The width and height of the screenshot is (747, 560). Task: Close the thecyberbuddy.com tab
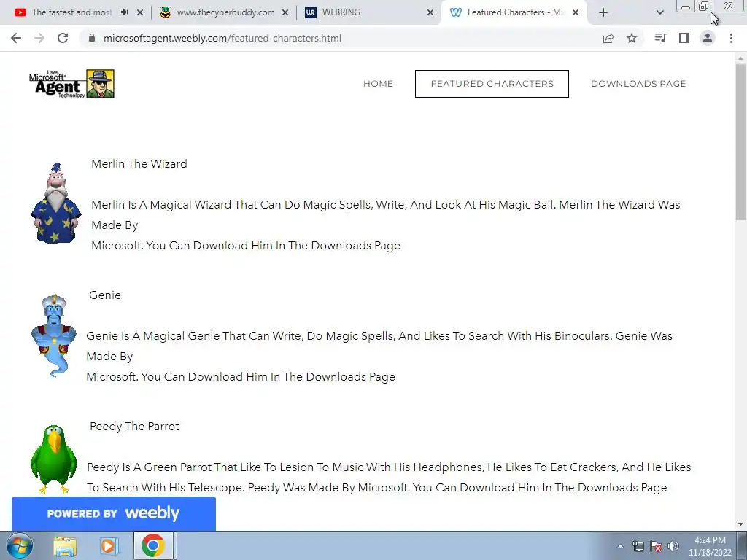click(285, 12)
